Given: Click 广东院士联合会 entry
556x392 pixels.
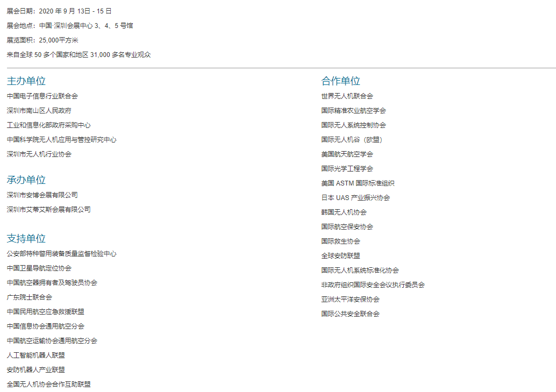Looking at the screenshot, I should pyautogui.click(x=29, y=297).
